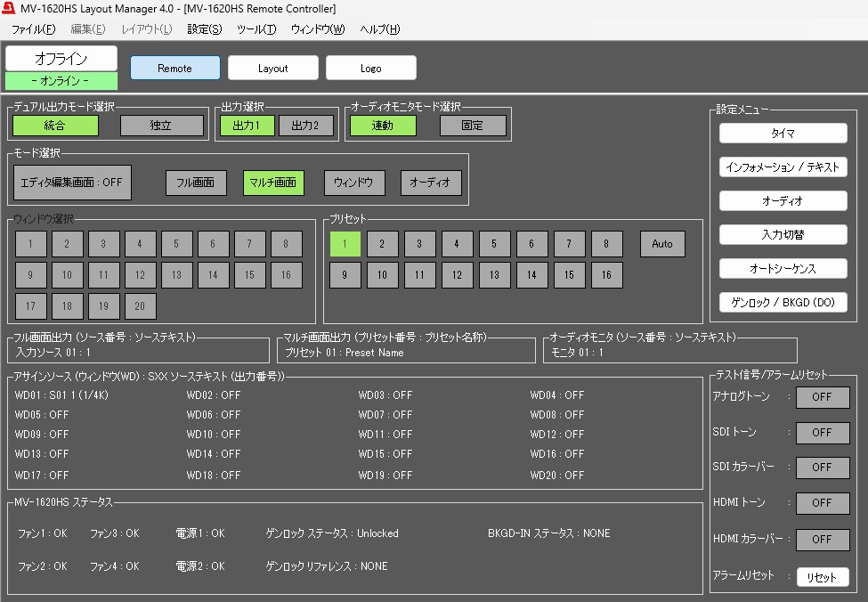
Task: Click the app icon in title bar
Action: [x=11, y=9]
